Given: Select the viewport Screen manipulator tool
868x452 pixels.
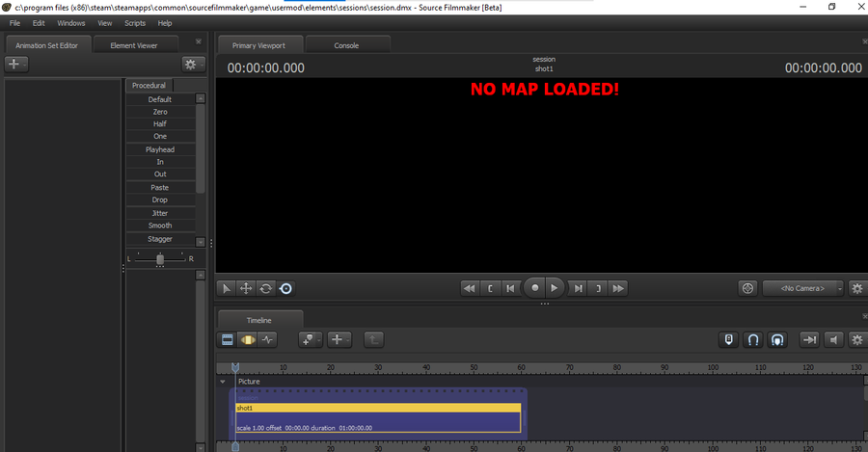Looking at the screenshot, I should point(285,288).
